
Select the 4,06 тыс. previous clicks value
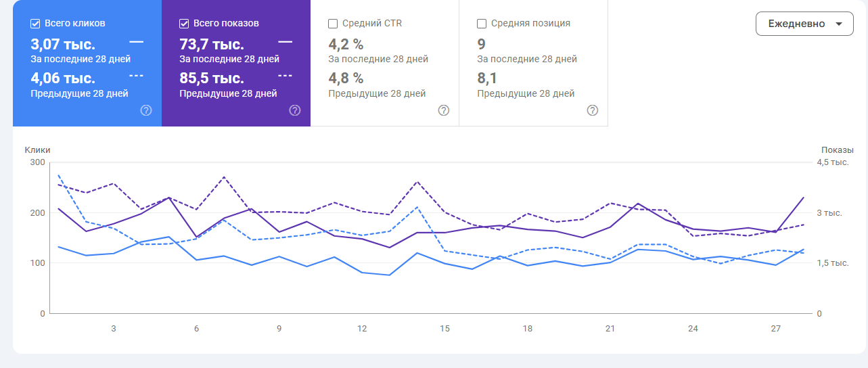coord(63,78)
